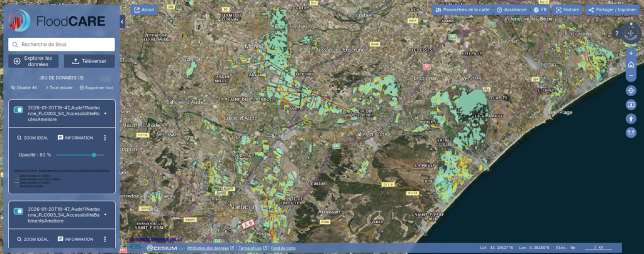Viewport: 644px width, 254px height.
Task: Expand the AccessibiliteBatimentsAmeliore dataset arrow
Action: point(106,215)
